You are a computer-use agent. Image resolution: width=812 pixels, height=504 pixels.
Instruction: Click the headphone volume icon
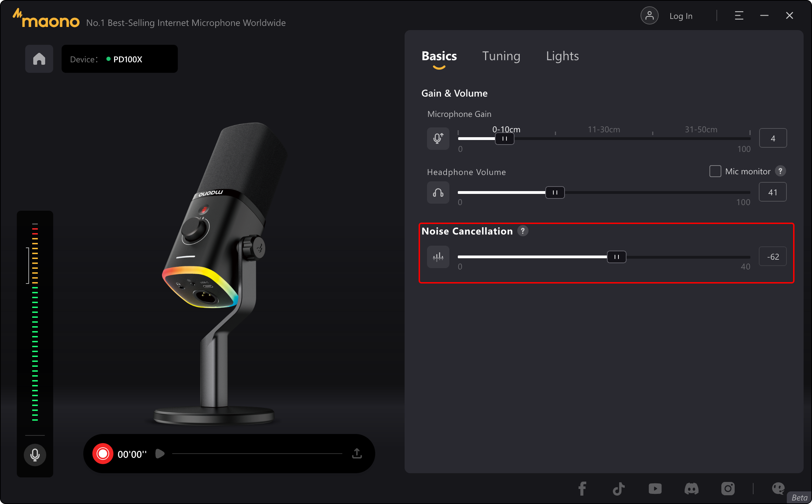438,192
